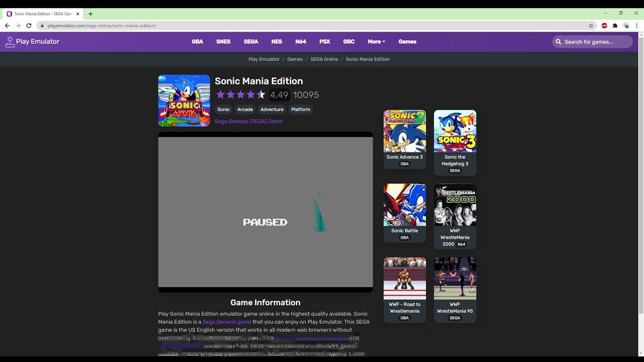The image size is (644, 362).
Task: Open WWF Road to Wrestlemania card
Action: [405, 290]
